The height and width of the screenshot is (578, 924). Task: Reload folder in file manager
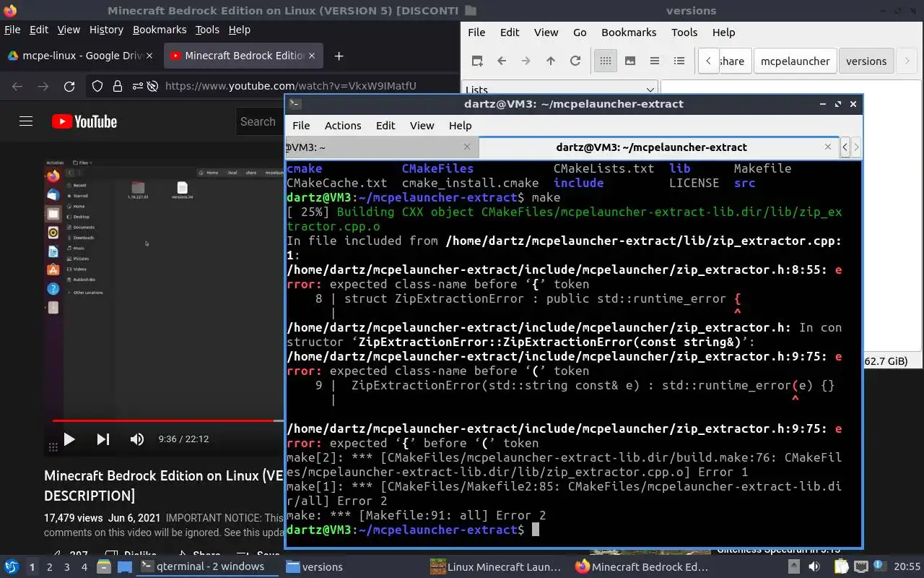575,61
